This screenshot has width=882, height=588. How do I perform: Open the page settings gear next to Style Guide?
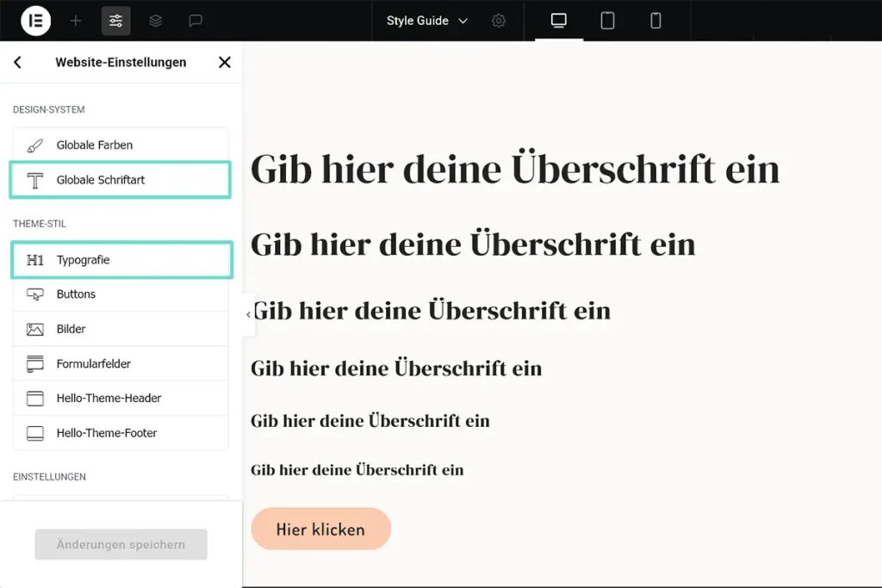point(498,20)
